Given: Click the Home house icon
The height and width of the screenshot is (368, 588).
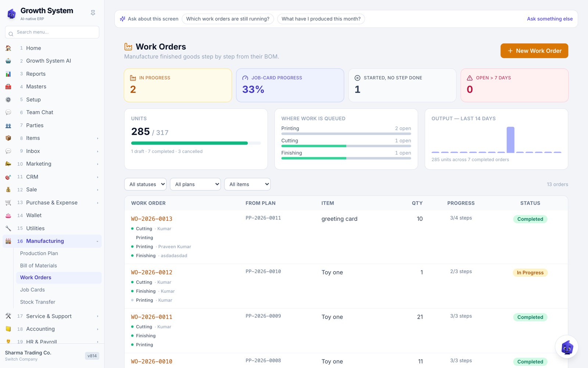Looking at the screenshot, I should 8,48.
